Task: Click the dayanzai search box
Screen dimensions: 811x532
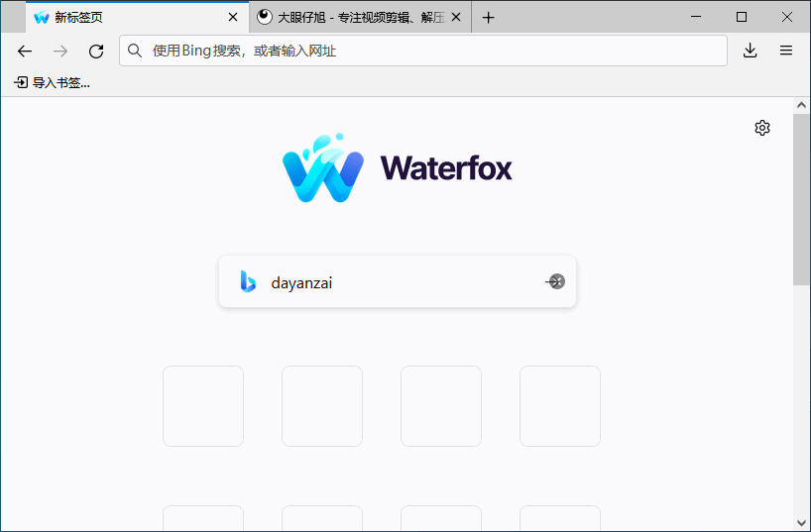Action: click(398, 281)
